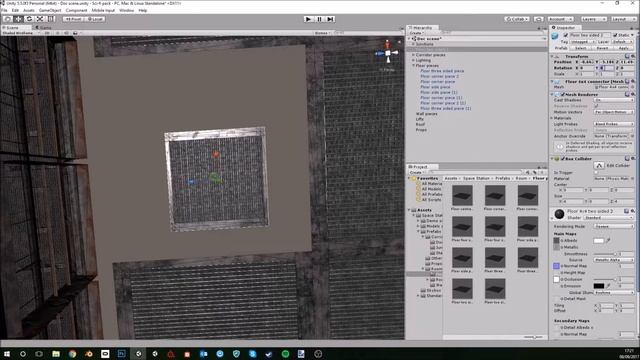This screenshot has height=360, width=640.
Task: Toggle the Static checkbox in Inspector
Action: [616, 35]
